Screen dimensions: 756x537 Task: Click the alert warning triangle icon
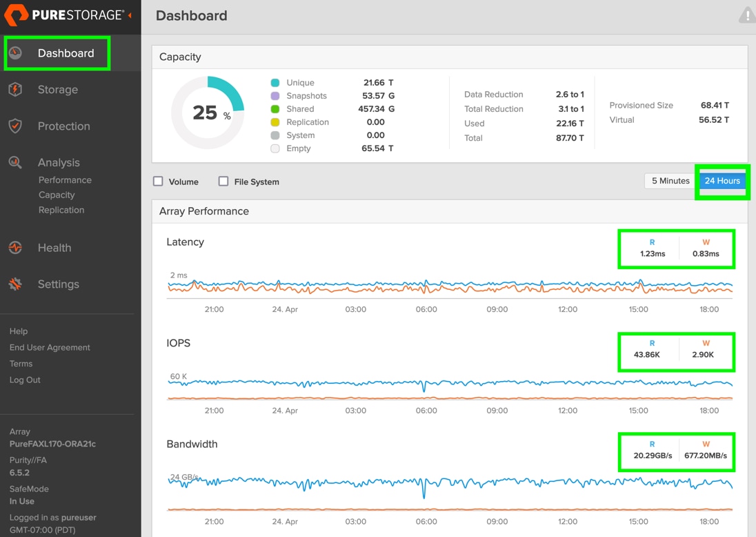tap(747, 15)
